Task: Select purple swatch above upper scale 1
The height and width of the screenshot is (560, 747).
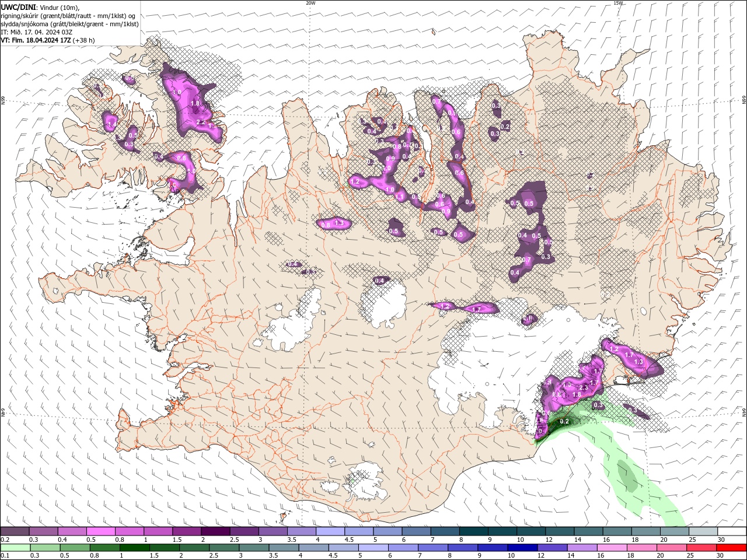Action: pos(158,531)
